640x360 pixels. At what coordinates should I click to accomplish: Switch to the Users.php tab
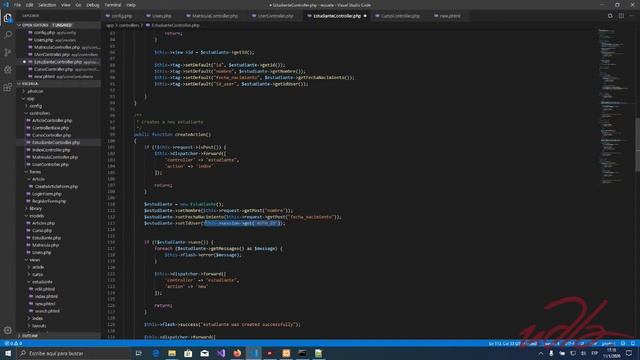pos(162,16)
